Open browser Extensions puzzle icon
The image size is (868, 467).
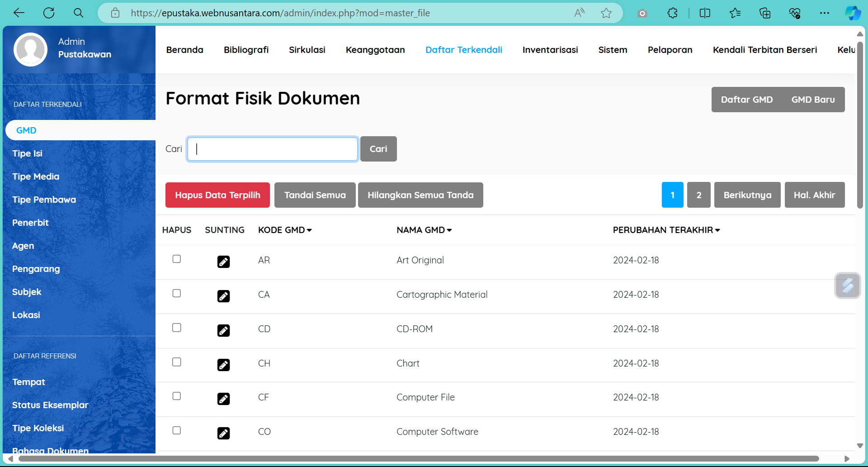click(x=672, y=13)
